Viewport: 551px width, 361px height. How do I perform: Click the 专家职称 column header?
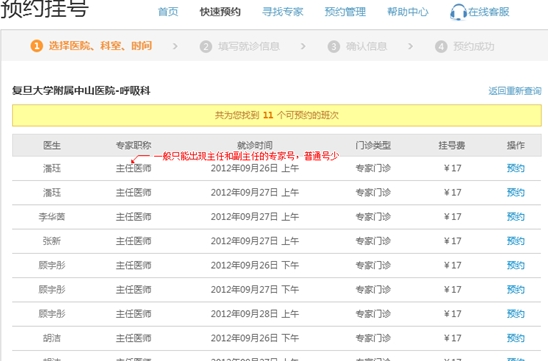(x=134, y=145)
